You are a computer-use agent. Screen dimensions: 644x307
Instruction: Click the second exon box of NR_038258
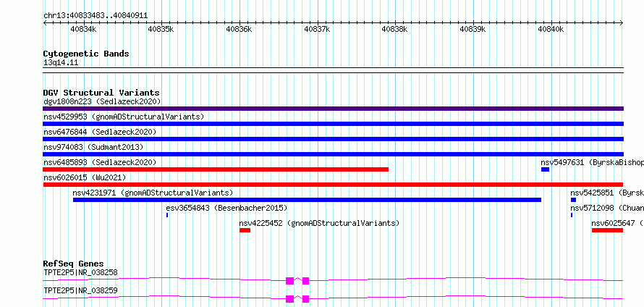click(x=305, y=281)
